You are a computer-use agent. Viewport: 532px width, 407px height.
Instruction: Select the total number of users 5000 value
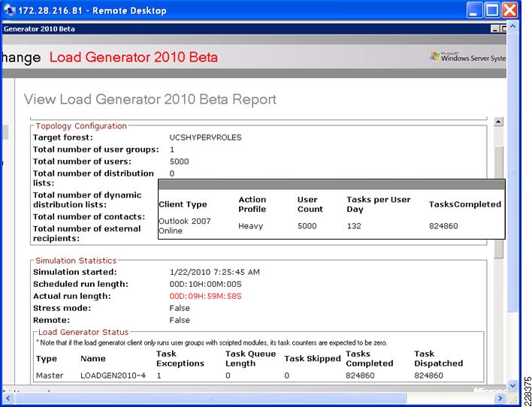pyautogui.click(x=179, y=161)
